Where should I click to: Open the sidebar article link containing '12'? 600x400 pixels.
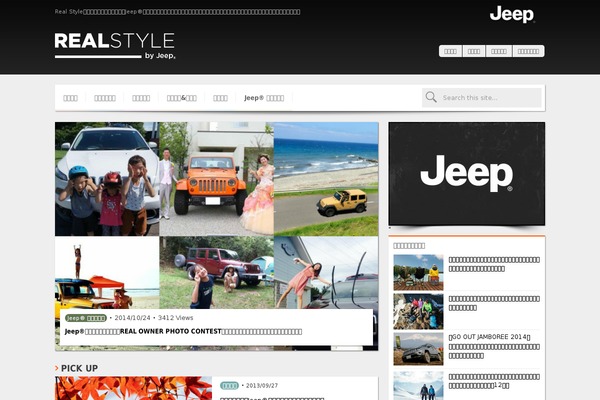point(494,381)
